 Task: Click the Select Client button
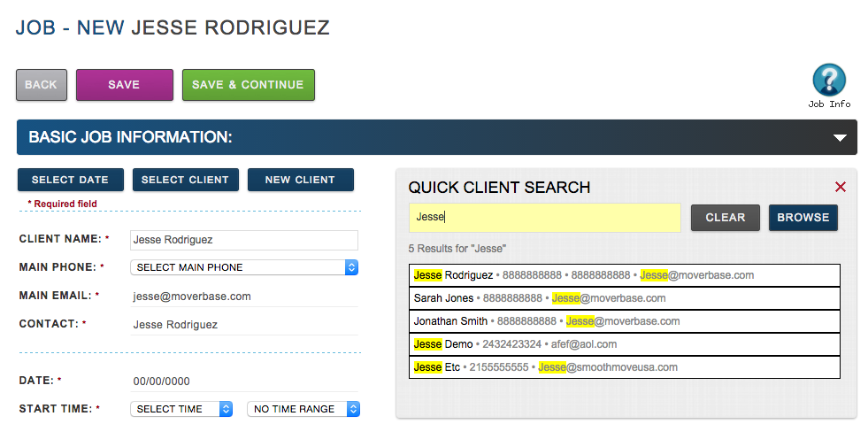185,180
